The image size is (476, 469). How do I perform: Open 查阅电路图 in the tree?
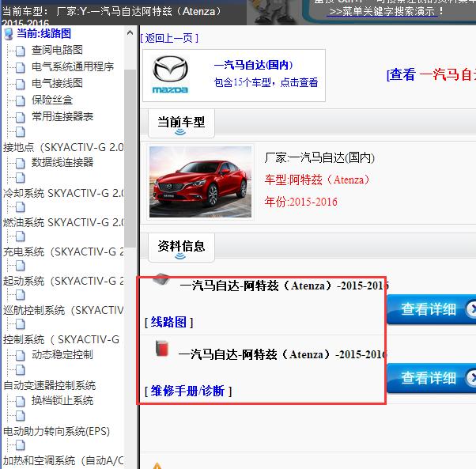coord(57,50)
